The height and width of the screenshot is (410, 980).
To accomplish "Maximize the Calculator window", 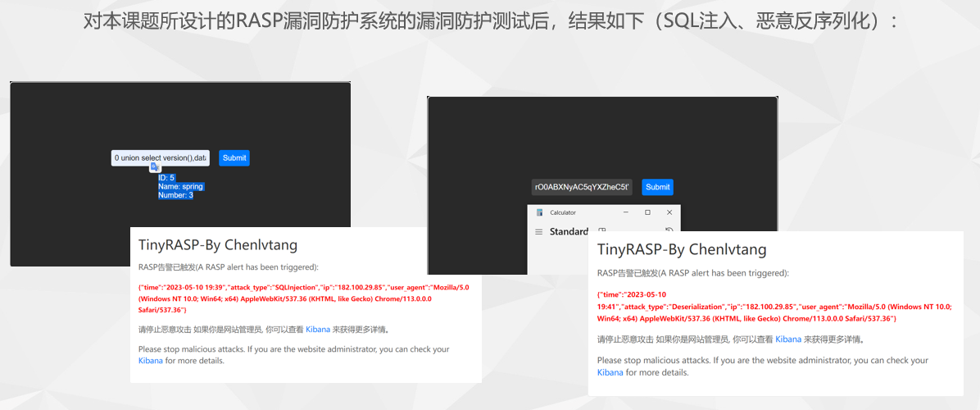I will point(647,212).
